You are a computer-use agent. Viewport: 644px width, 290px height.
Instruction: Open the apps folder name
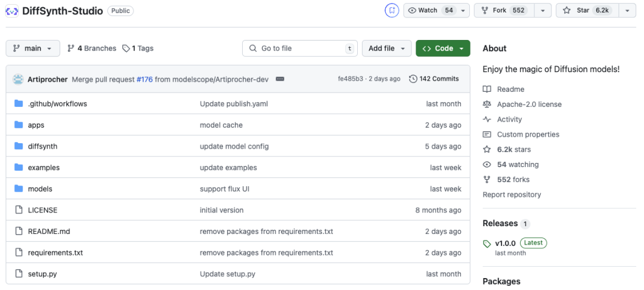(x=36, y=125)
